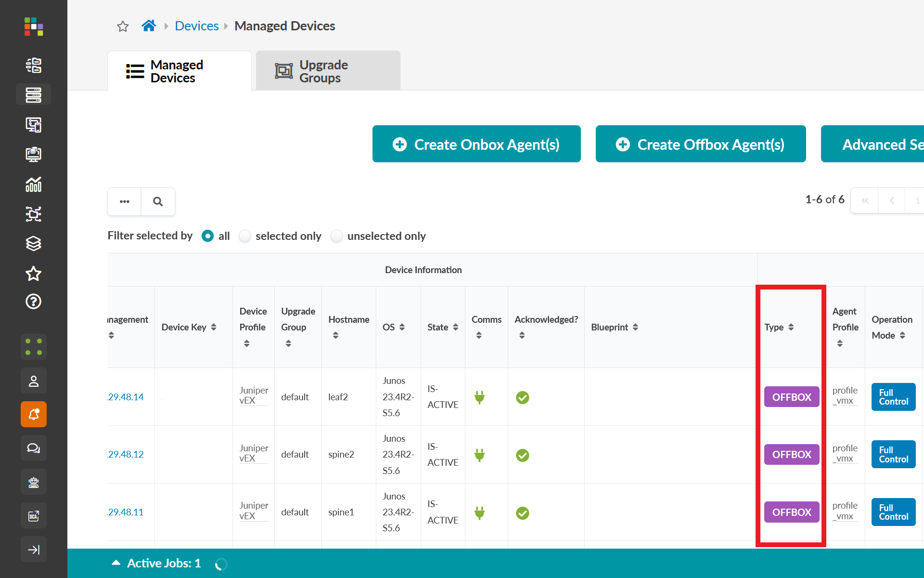Sort table by Device Key column
This screenshot has height=578, width=924.
point(214,327)
